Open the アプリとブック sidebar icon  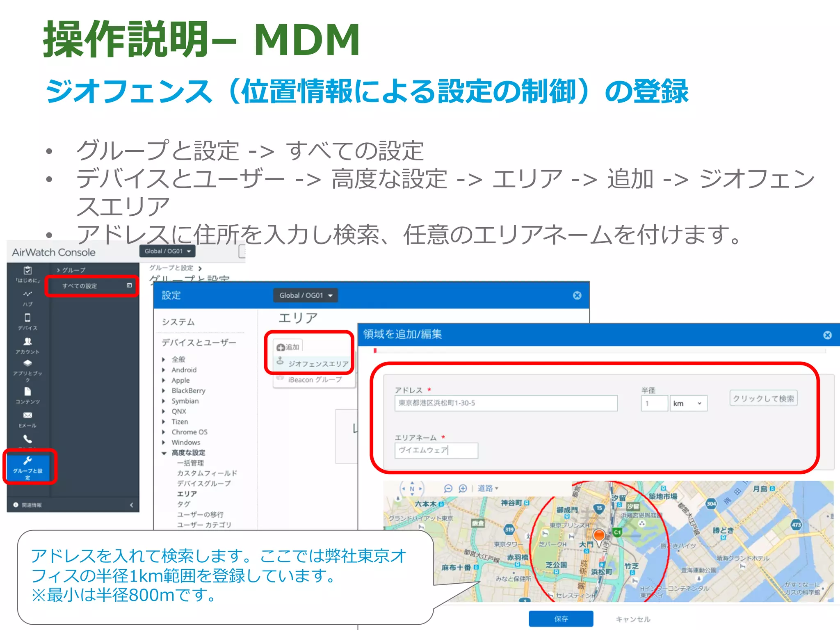click(x=27, y=363)
